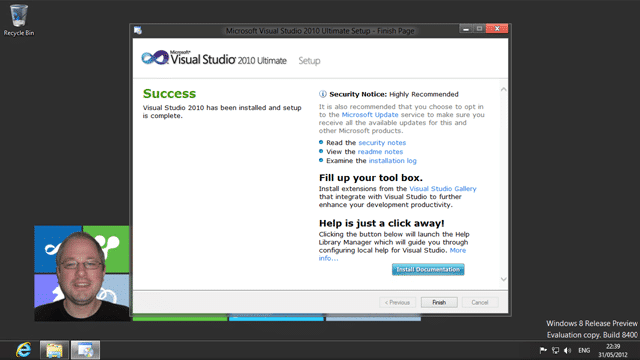This screenshot has width=640, height=360.
Task: Close the Visual Studio setup window
Action: click(x=497, y=29)
